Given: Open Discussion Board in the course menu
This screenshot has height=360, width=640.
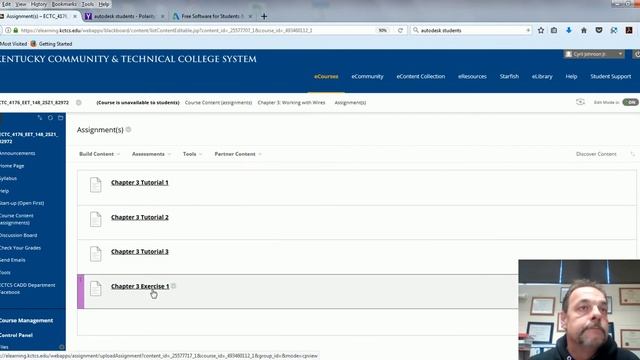Looking at the screenshot, I should 19,235.
